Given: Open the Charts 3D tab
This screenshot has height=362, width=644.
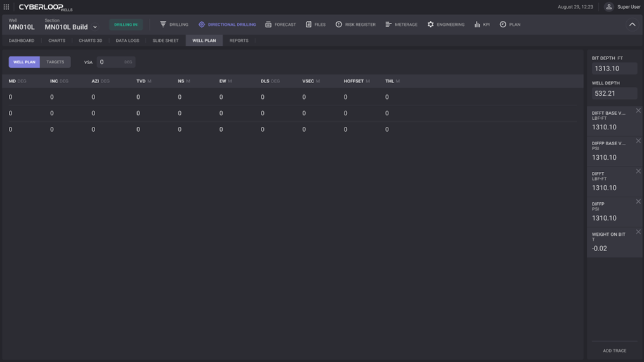Looking at the screenshot, I should click(x=90, y=41).
